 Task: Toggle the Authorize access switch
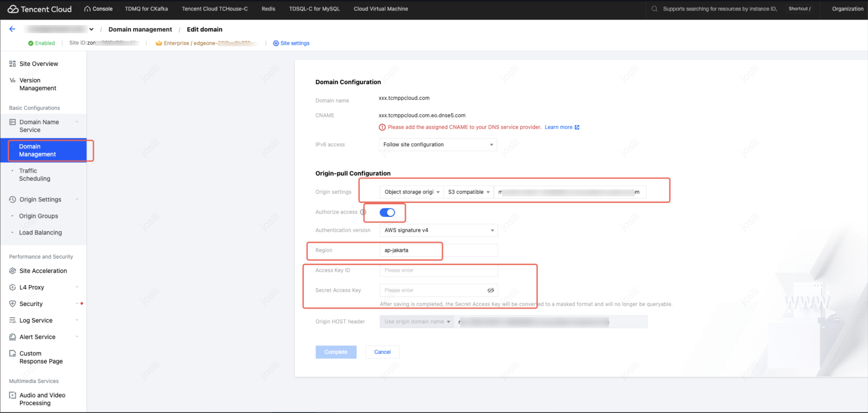(387, 212)
